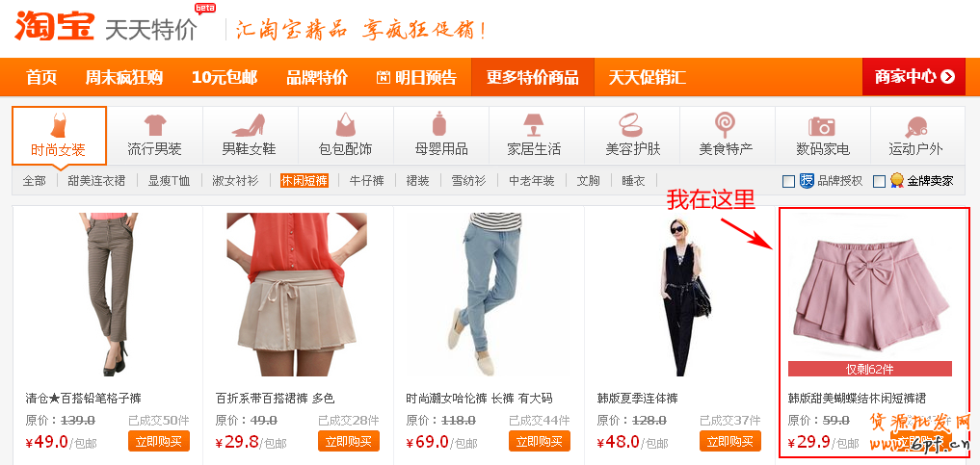Choose the 男鞋女鞋 high heel icon
Image resolution: width=980 pixels, height=465 pixels.
pyautogui.click(x=248, y=125)
